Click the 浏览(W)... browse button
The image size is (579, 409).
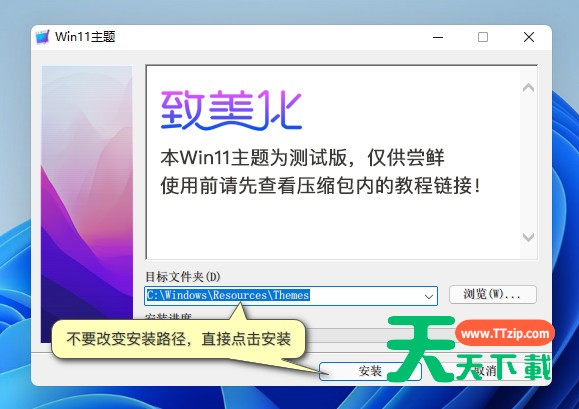point(493,295)
